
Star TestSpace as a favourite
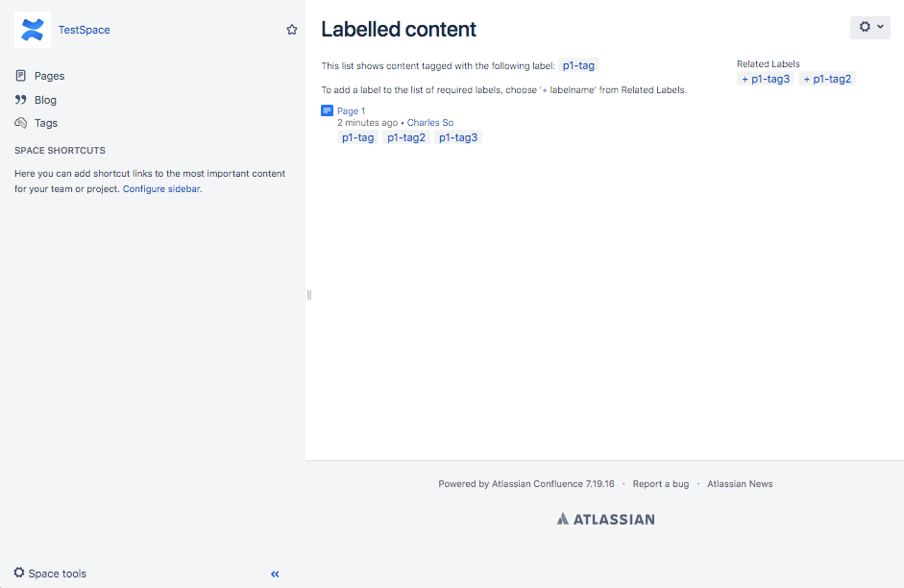[x=292, y=30]
